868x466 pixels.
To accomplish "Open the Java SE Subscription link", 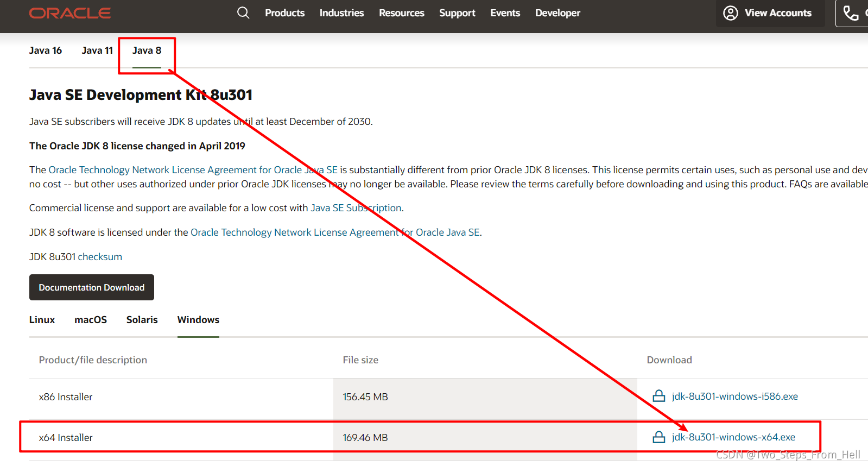I will (356, 208).
